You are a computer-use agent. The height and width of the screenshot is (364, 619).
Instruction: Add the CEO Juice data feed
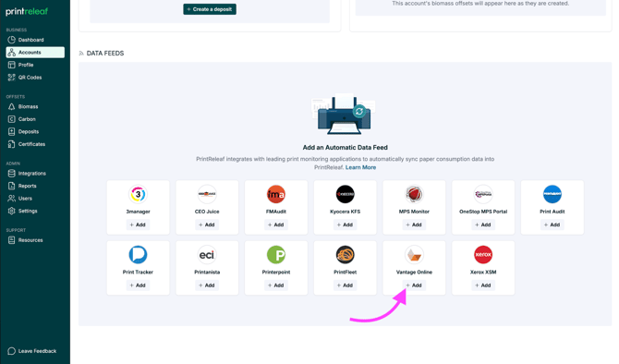coord(207,224)
